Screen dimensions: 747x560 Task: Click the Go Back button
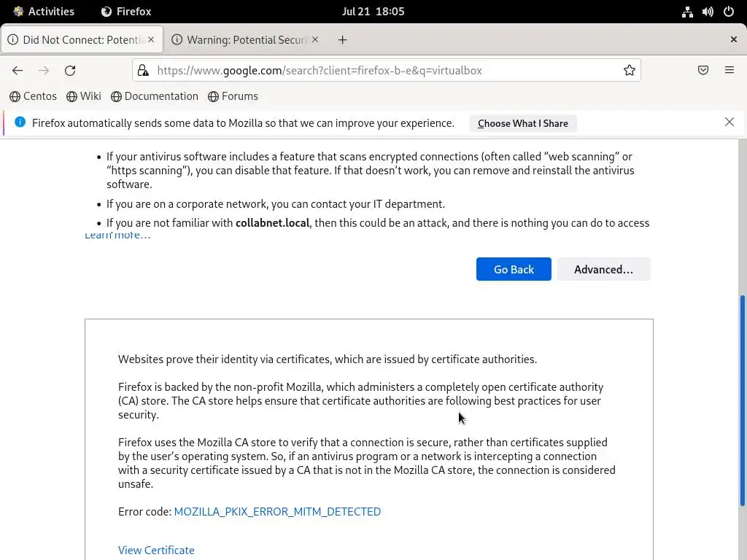[x=514, y=269]
